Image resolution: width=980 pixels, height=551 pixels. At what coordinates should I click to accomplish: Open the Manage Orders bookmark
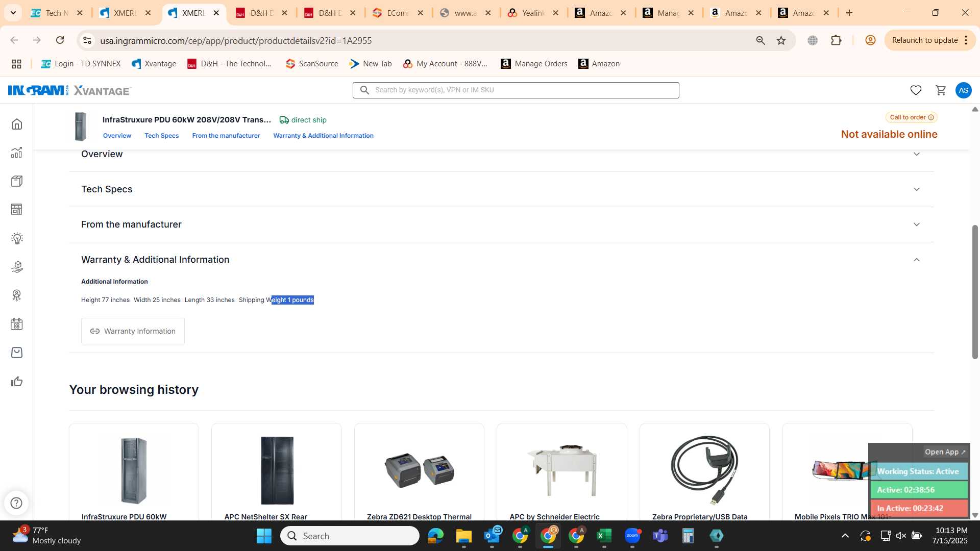[534, 64]
